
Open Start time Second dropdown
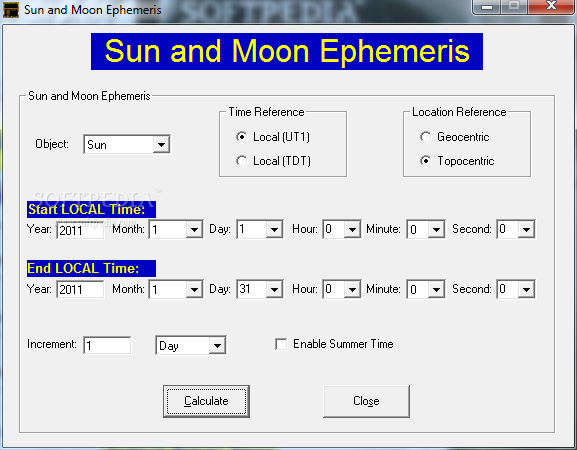[x=516, y=229]
